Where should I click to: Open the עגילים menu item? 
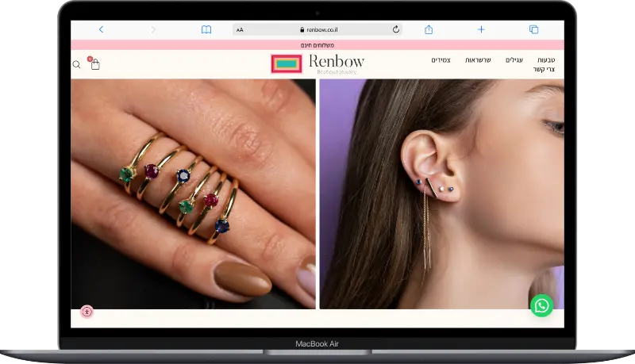coord(514,59)
